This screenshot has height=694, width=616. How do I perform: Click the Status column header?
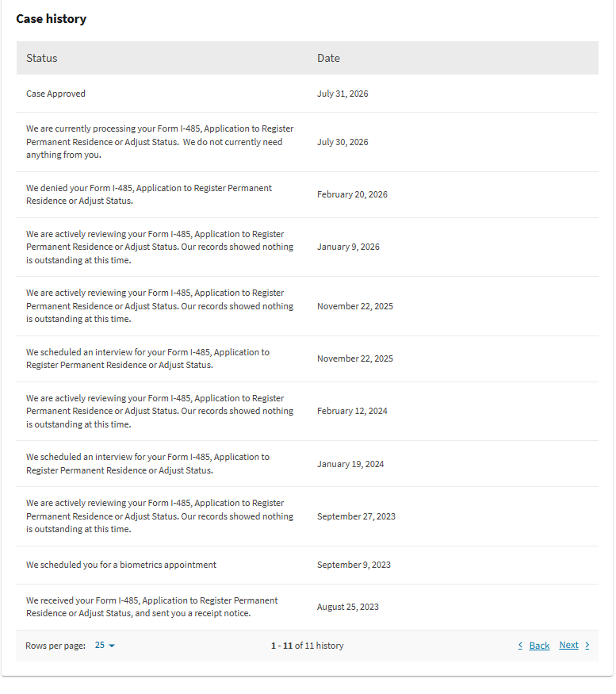pos(41,58)
